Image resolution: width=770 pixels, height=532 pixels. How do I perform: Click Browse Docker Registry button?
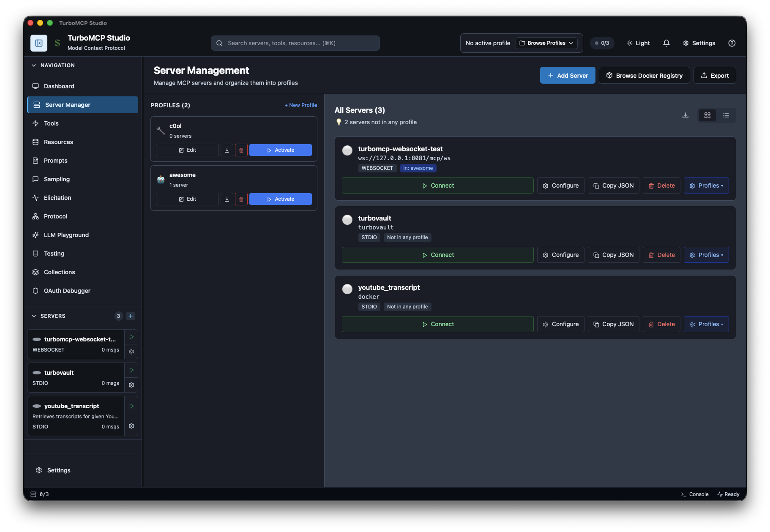pos(644,75)
